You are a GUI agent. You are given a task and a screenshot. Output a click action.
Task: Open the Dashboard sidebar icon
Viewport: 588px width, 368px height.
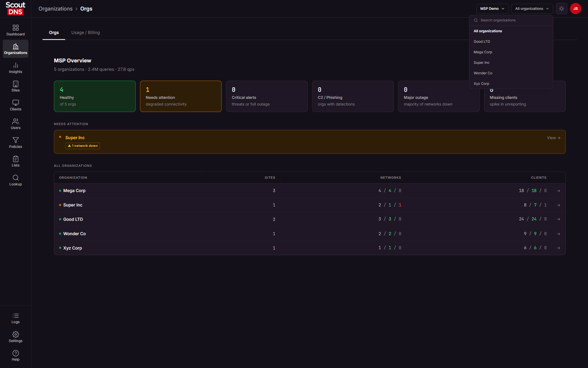[15, 30]
